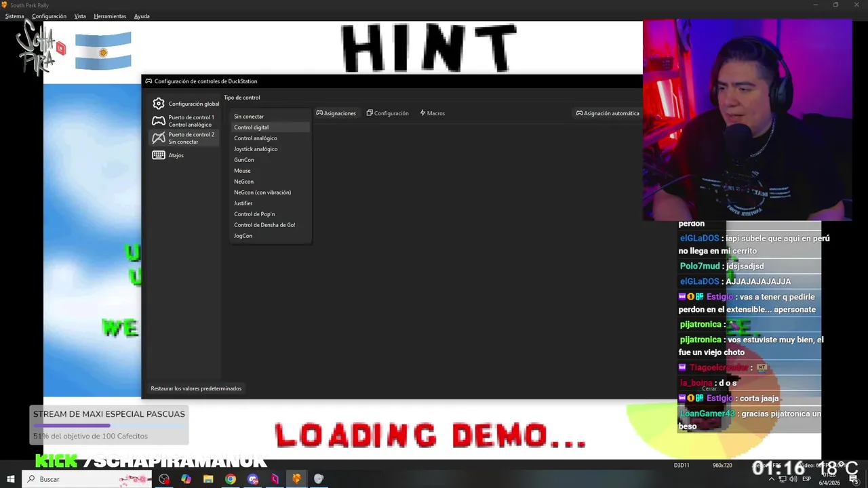
Task: Open volume control tray icon
Action: point(793,479)
